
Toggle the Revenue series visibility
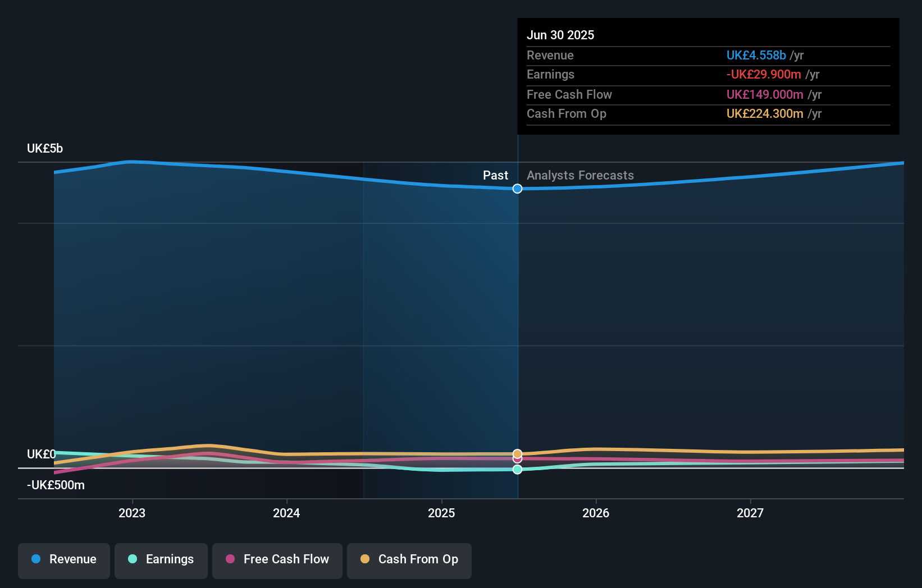click(x=63, y=559)
